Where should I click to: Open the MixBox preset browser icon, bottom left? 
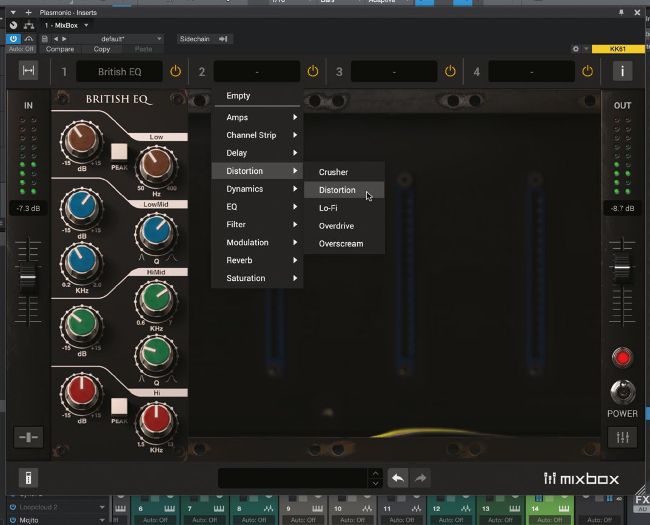(x=28, y=478)
